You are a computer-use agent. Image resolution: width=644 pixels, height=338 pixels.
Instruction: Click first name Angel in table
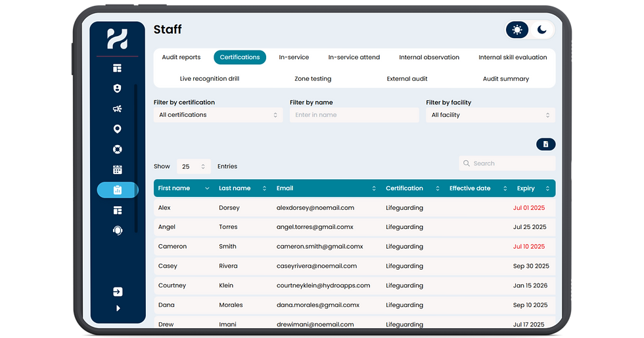tap(167, 227)
